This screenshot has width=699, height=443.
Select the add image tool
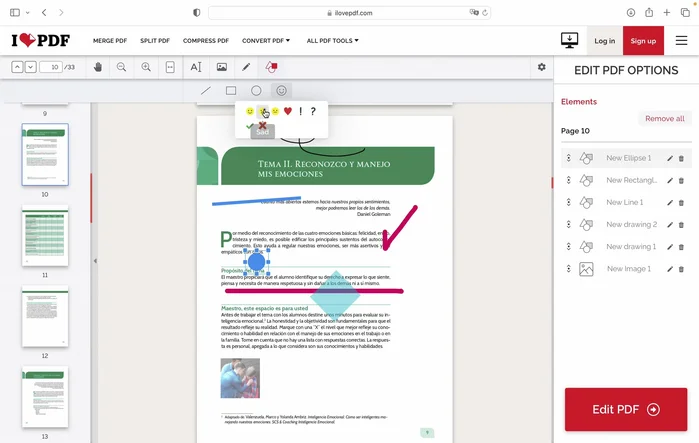(x=222, y=67)
